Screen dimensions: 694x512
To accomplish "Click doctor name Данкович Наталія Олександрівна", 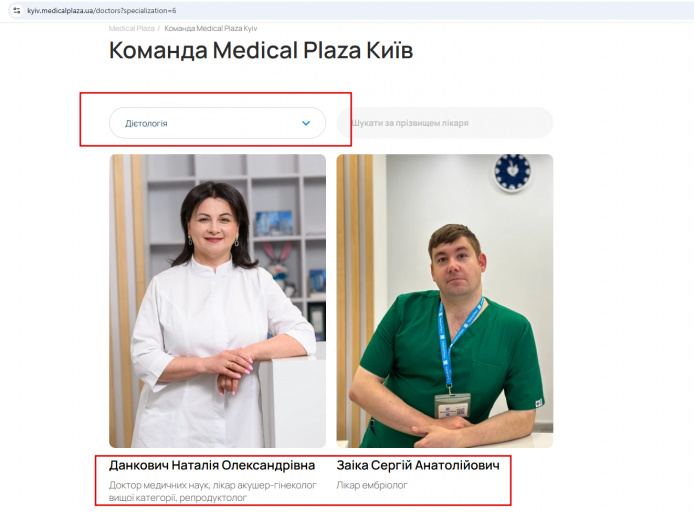I will coord(212,466).
